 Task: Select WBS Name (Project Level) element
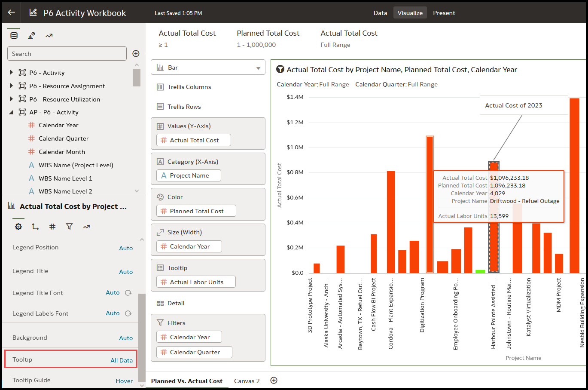(x=76, y=165)
